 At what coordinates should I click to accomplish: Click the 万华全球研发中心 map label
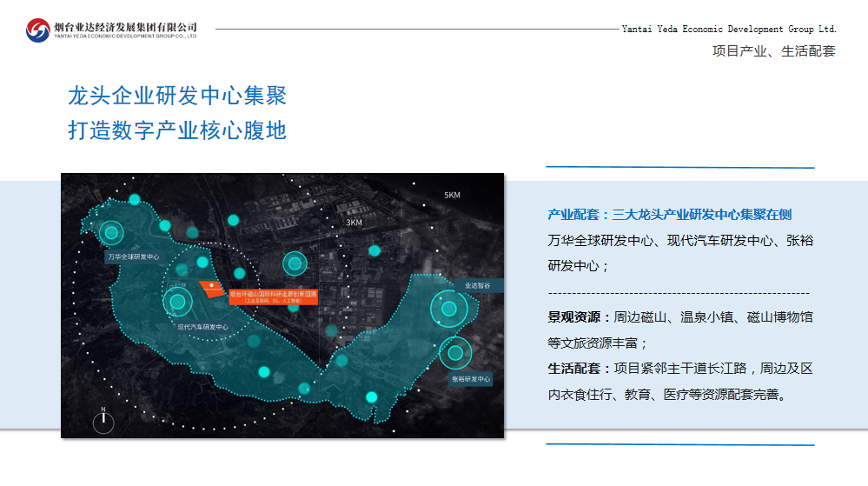click(x=134, y=256)
